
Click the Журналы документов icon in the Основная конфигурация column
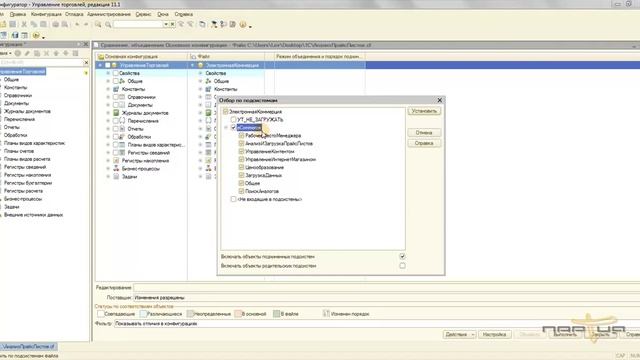(116, 113)
